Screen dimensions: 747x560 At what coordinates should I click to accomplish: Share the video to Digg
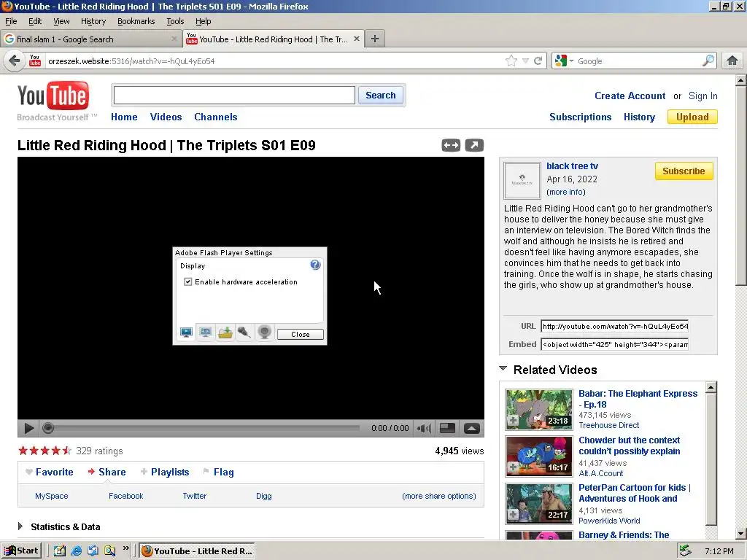(263, 496)
